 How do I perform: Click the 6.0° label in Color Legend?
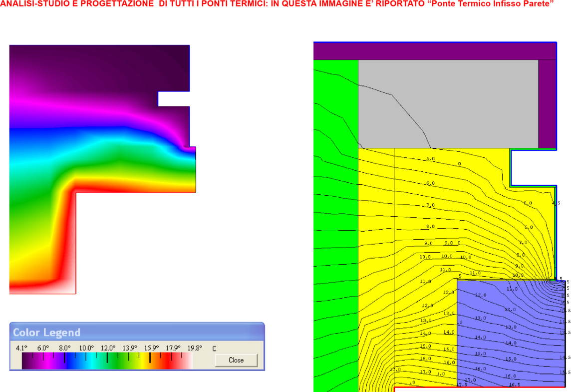coord(43,348)
